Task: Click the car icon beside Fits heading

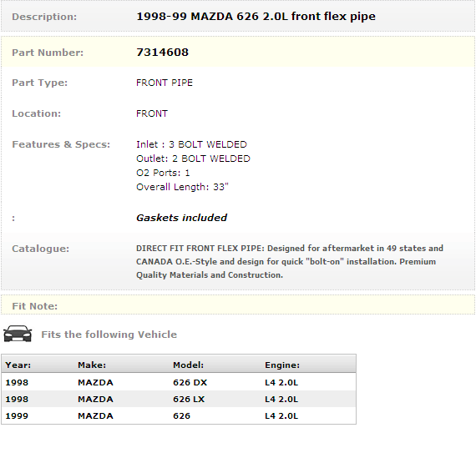Action: pyautogui.click(x=18, y=334)
